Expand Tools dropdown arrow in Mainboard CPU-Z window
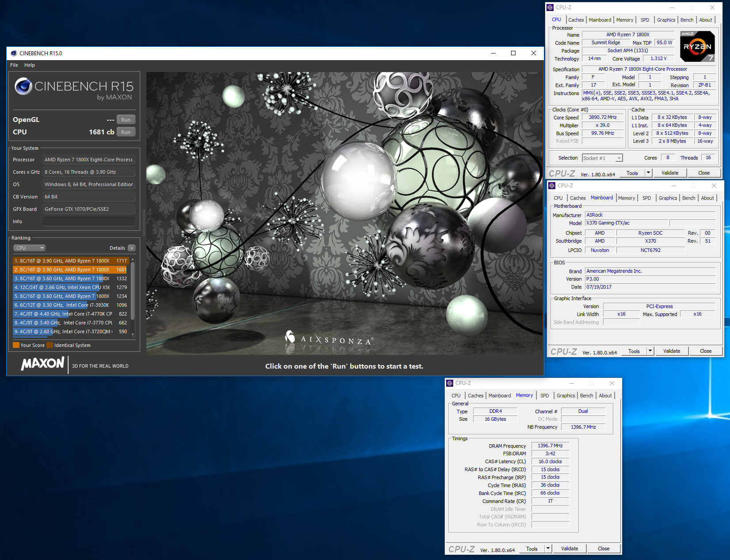 tap(650, 351)
